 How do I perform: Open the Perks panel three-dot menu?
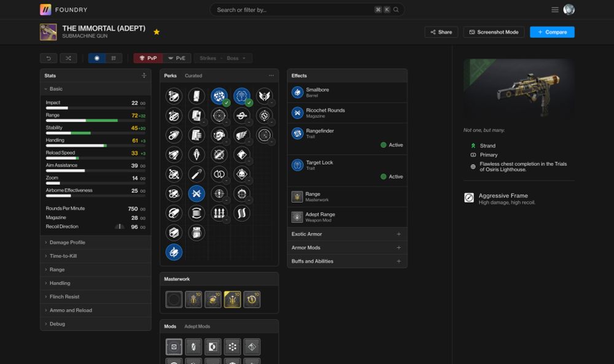pos(271,76)
